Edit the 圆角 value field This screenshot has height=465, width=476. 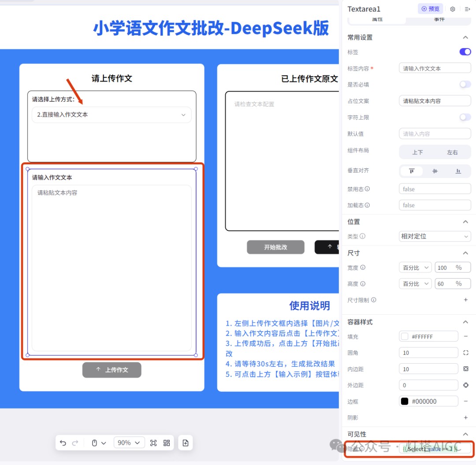[x=428, y=353]
